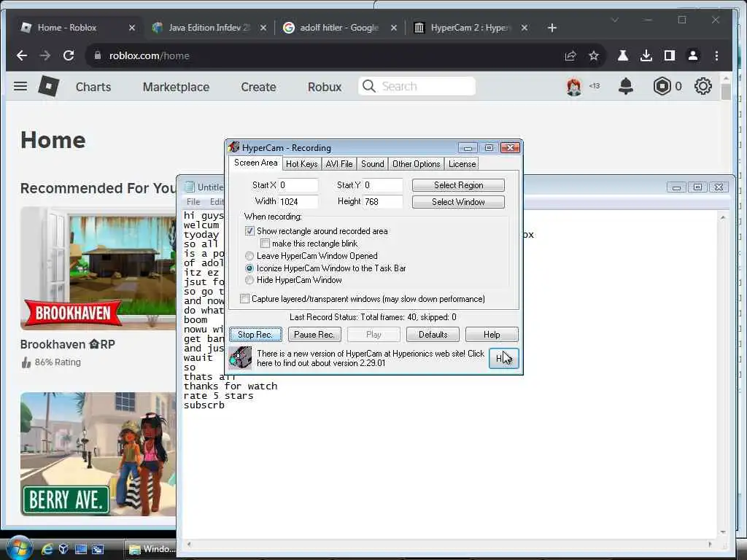This screenshot has height=560, width=747.
Task: Select the Screen Area tab
Action: click(x=256, y=163)
